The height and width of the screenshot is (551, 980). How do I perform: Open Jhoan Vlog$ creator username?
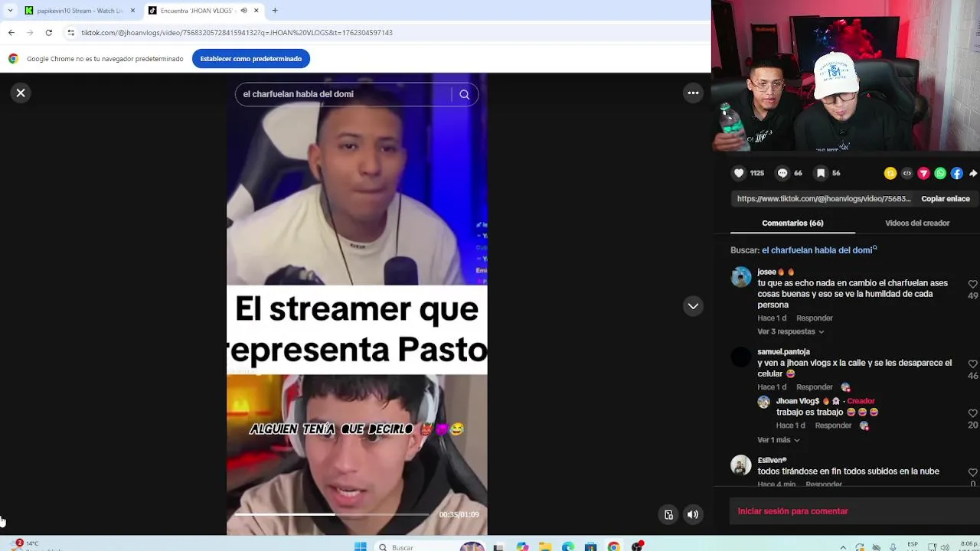pyautogui.click(x=798, y=401)
